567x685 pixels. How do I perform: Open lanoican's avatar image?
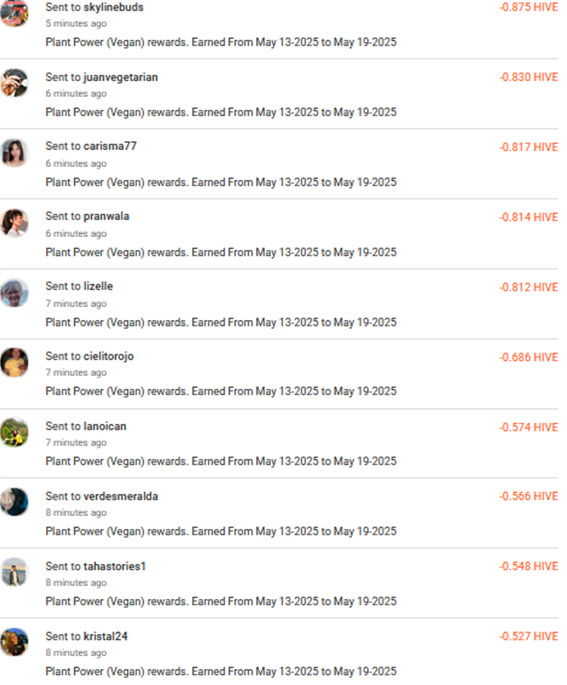(x=14, y=432)
